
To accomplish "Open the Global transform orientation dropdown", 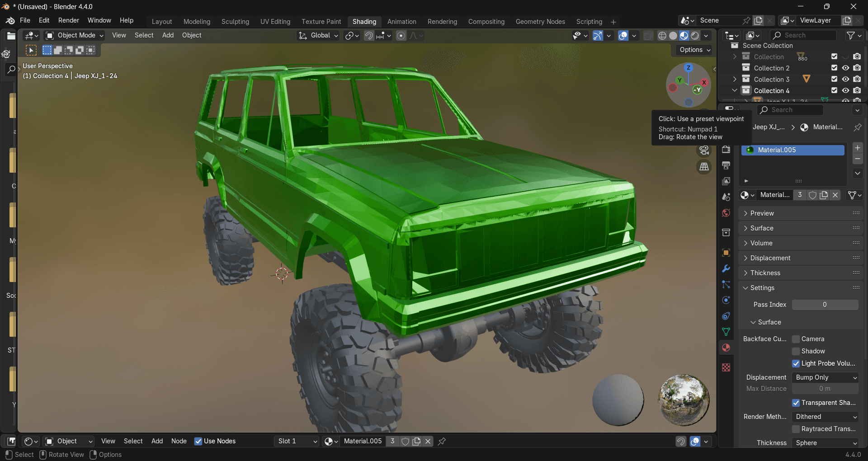I will click(x=318, y=35).
